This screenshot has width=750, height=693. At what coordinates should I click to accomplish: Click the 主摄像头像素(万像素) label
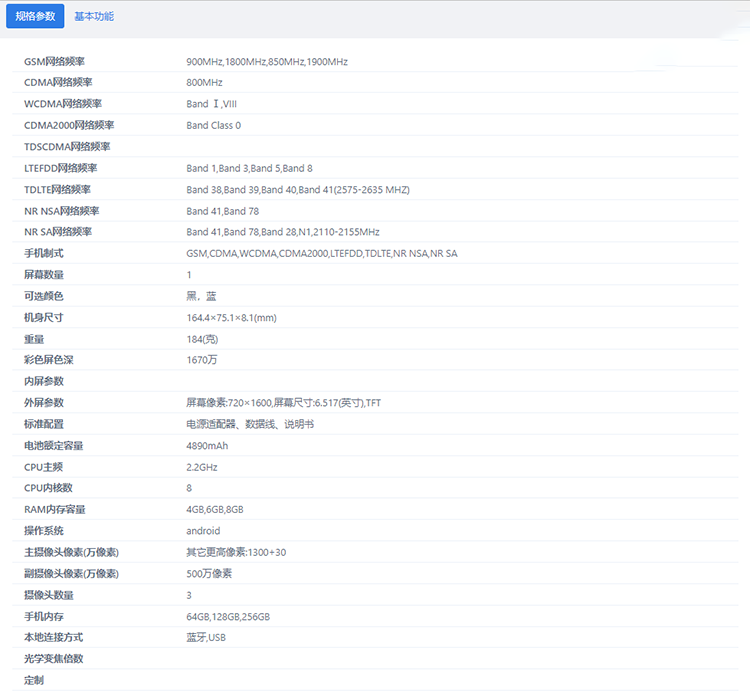72,552
